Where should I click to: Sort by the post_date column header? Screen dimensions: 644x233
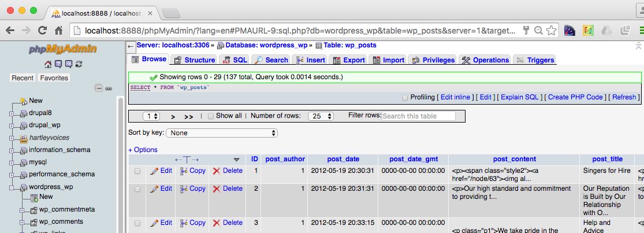click(x=343, y=159)
